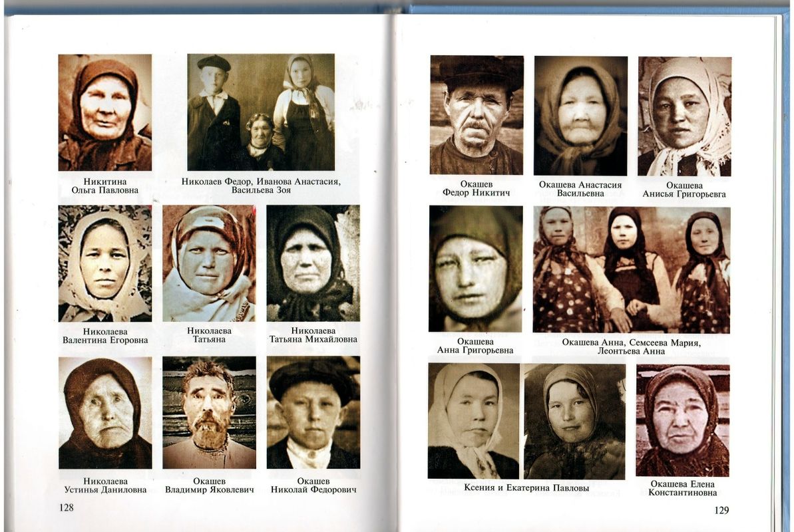This screenshot has width=794, height=532.
Task: Click the photo of Окашева Анна Григорьевна
Action: pyautogui.click(x=475, y=269)
